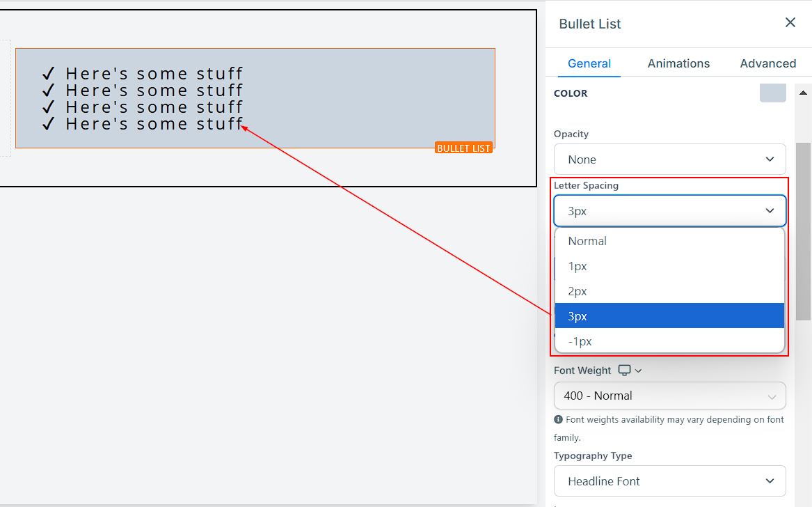Screen dimensions: 812x507
Task: Expand the Opacity dropdown
Action: point(669,159)
